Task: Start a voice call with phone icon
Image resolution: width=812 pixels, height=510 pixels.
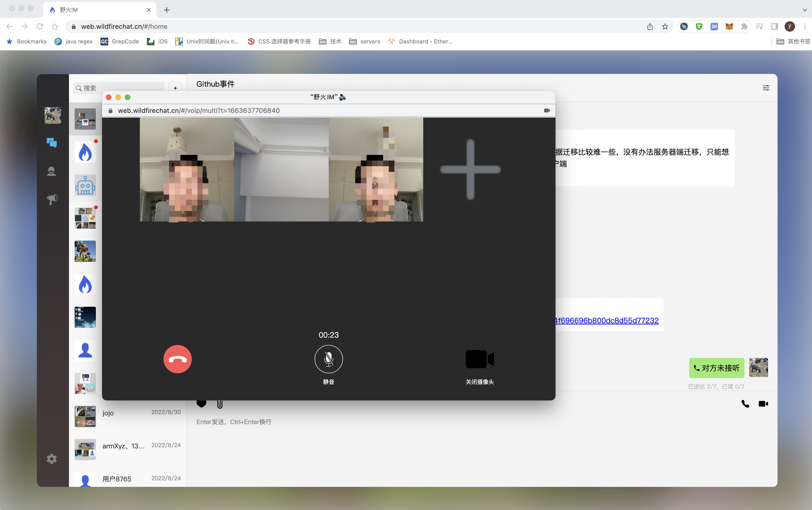Action: tap(745, 404)
